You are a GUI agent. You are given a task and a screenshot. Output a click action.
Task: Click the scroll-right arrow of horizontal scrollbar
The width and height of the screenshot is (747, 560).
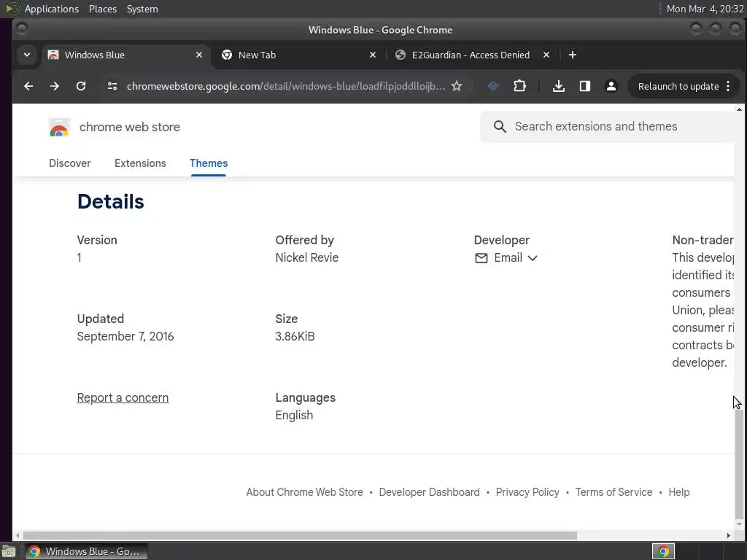[x=728, y=536]
